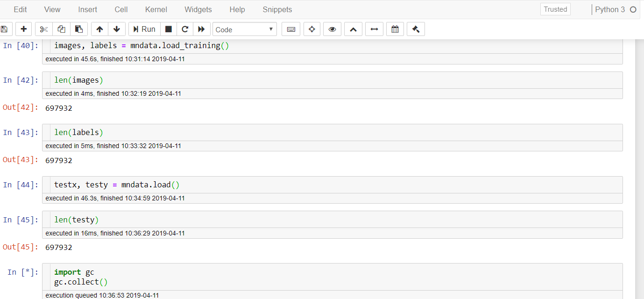Restart the kernel
The width and height of the screenshot is (644, 299).
pyautogui.click(x=185, y=29)
